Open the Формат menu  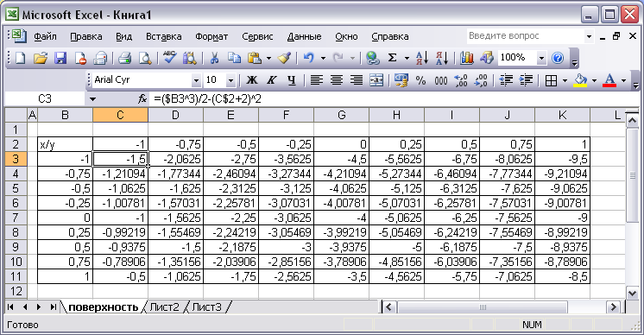coord(212,36)
